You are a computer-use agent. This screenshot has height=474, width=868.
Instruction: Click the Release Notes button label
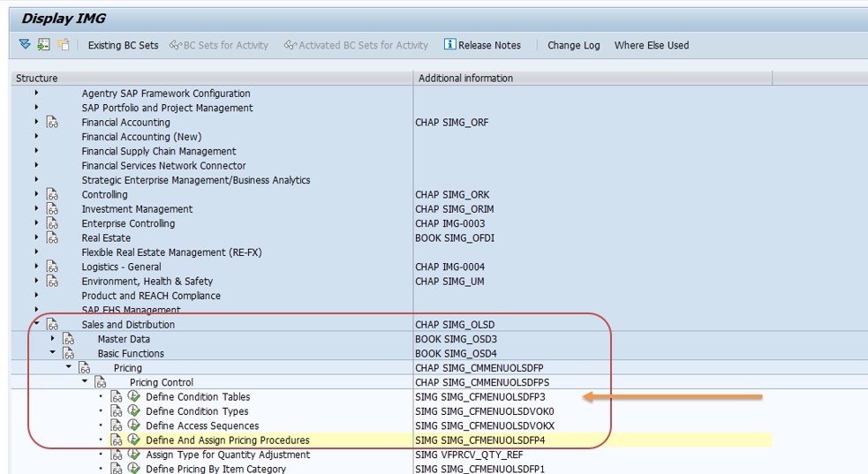pyautogui.click(x=489, y=45)
